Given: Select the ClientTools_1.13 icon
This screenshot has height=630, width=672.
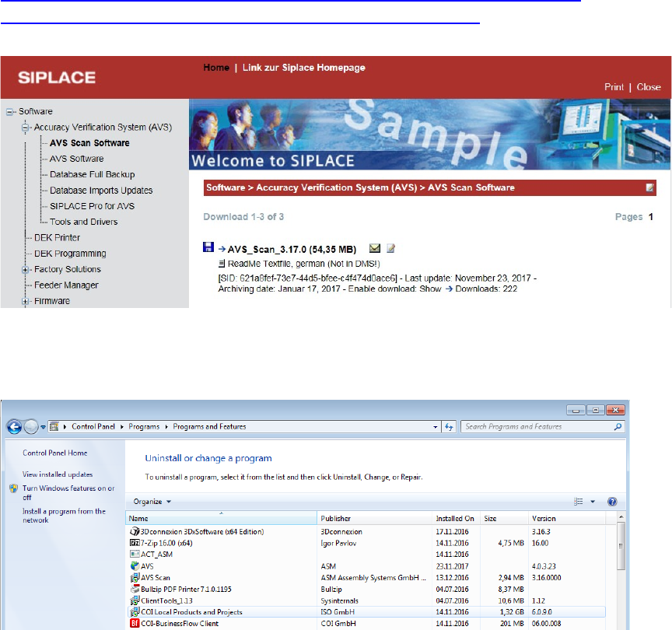Looking at the screenshot, I should click(x=135, y=600).
